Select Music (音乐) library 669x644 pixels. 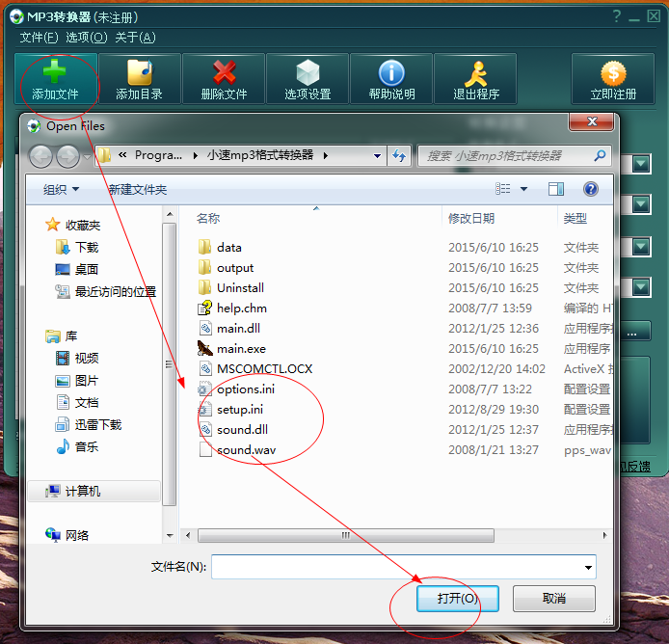(x=77, y=446)
